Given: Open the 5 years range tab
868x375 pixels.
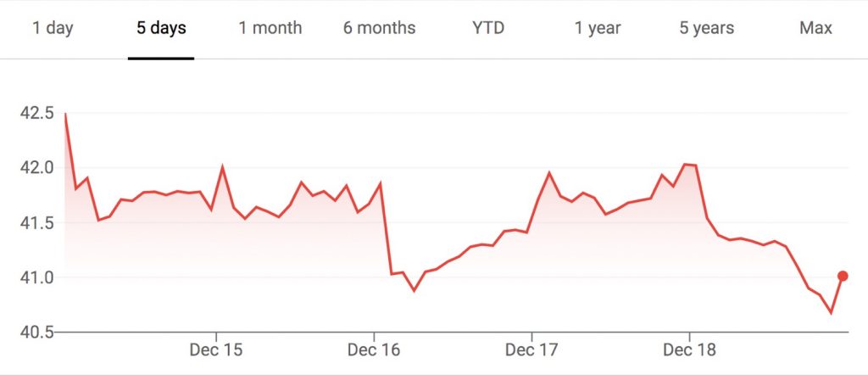Looking at the screenshot, I should click(706, 28).
